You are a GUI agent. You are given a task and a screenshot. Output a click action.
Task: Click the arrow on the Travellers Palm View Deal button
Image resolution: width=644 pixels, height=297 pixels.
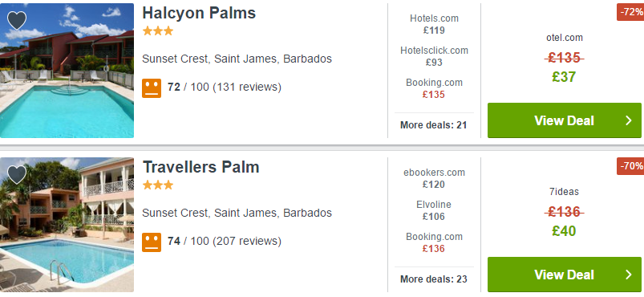pos(629,275)
